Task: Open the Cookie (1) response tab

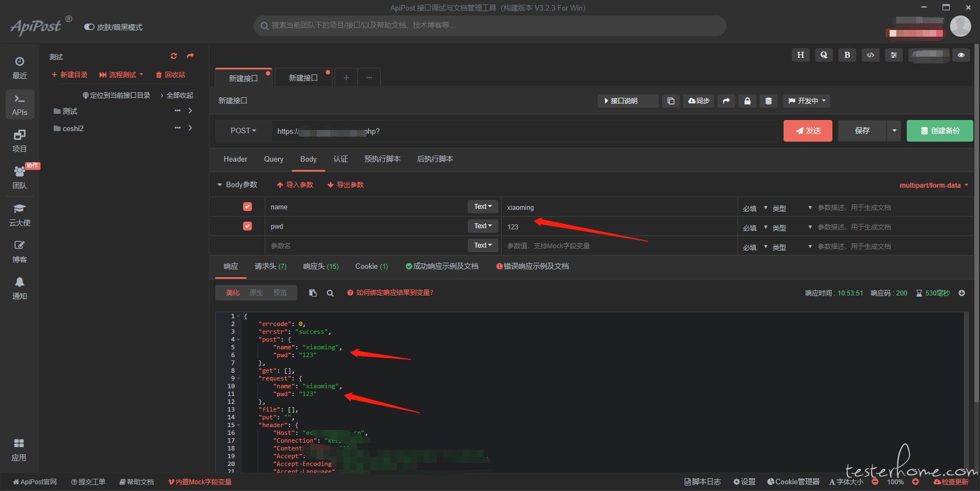Action: tap(372, 266)
